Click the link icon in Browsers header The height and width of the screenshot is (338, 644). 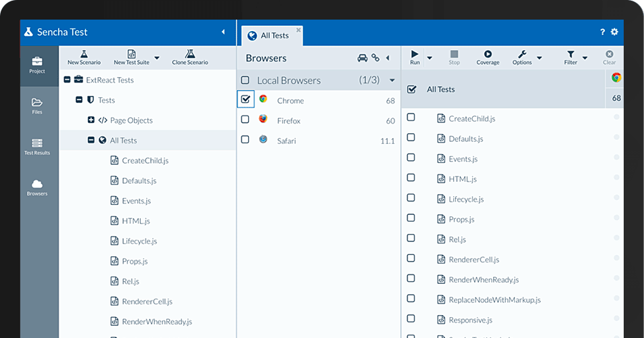point(375,58)
